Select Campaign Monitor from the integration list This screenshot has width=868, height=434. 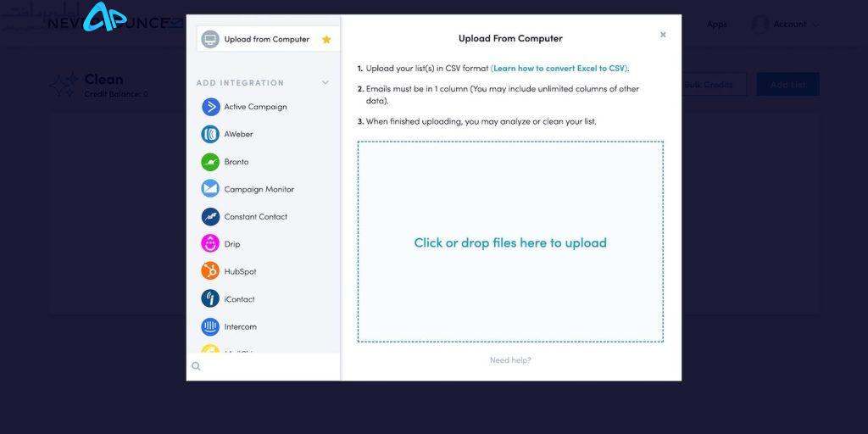click(259, 189)
